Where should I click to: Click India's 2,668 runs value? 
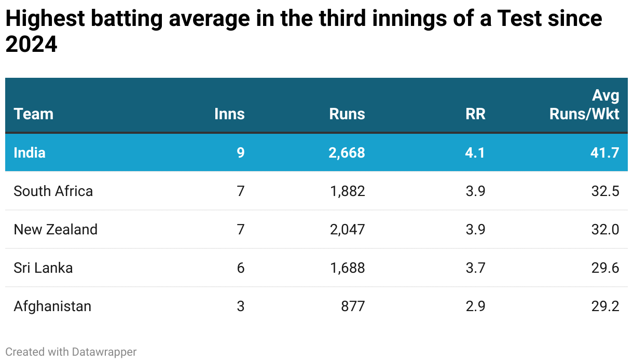click(347, 152)
